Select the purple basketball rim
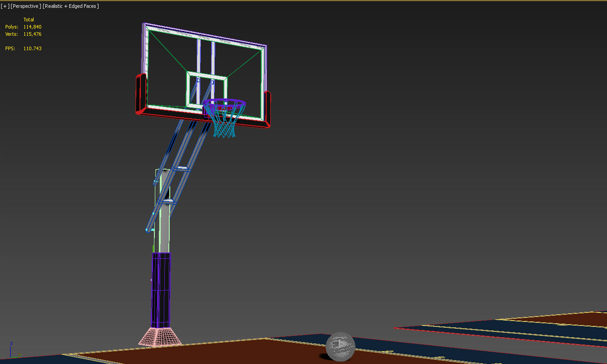This screenshot has height=364, width=607. [x=224, y=103]
